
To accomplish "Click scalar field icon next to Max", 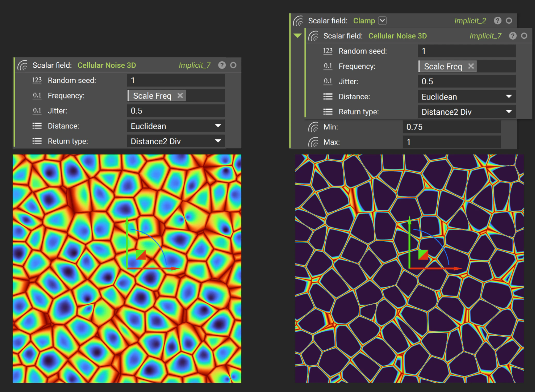I will (x=313, y=142).
